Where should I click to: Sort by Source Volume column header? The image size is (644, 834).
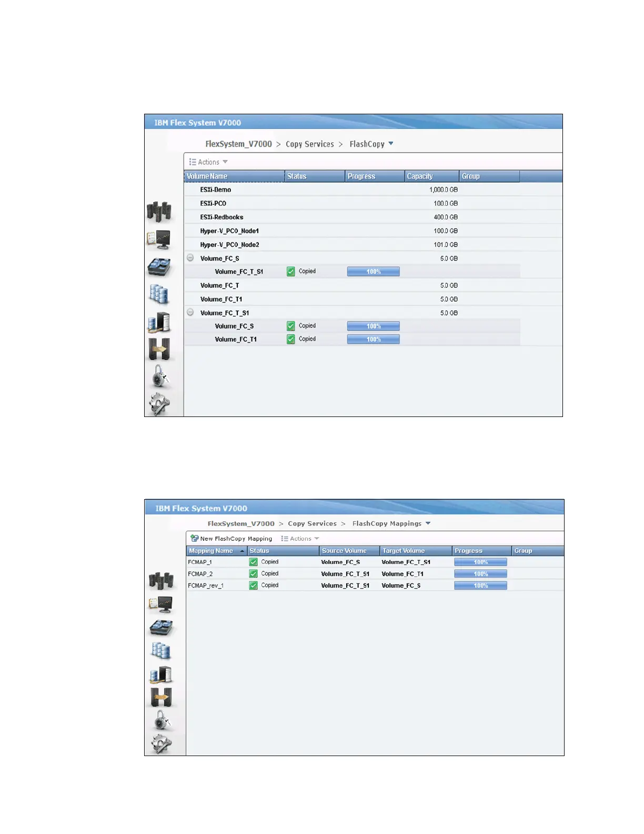pyautogui.click(x=350, y=551)
